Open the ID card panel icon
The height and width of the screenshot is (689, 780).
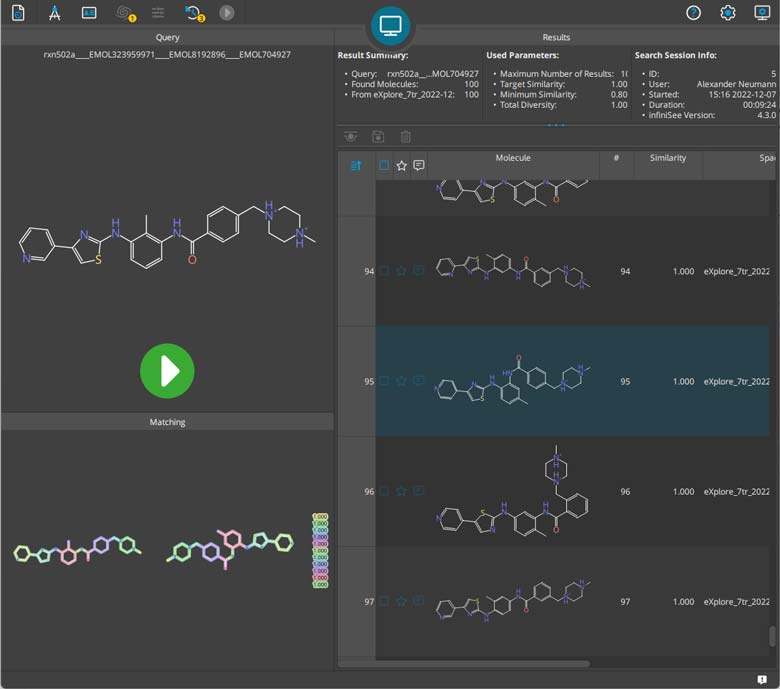pos(89,13)
